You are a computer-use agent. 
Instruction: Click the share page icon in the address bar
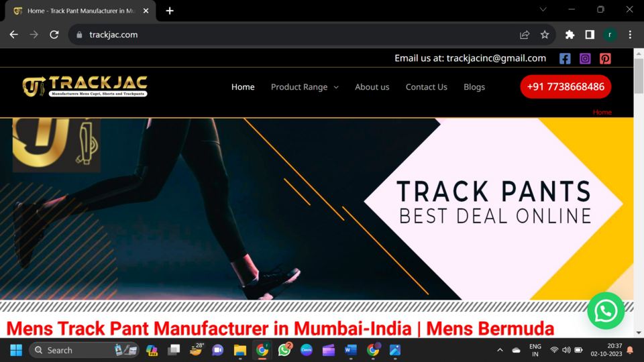[525, 34]
